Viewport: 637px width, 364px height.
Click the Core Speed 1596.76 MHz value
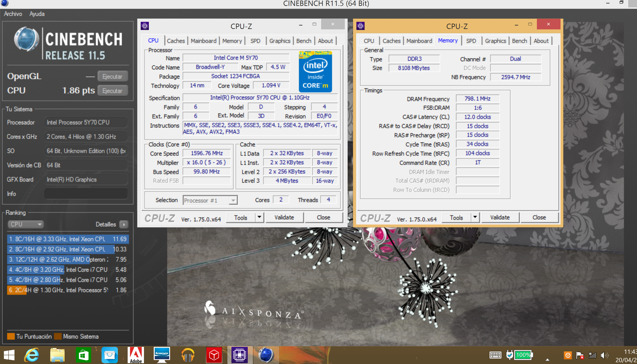(207, 153)
